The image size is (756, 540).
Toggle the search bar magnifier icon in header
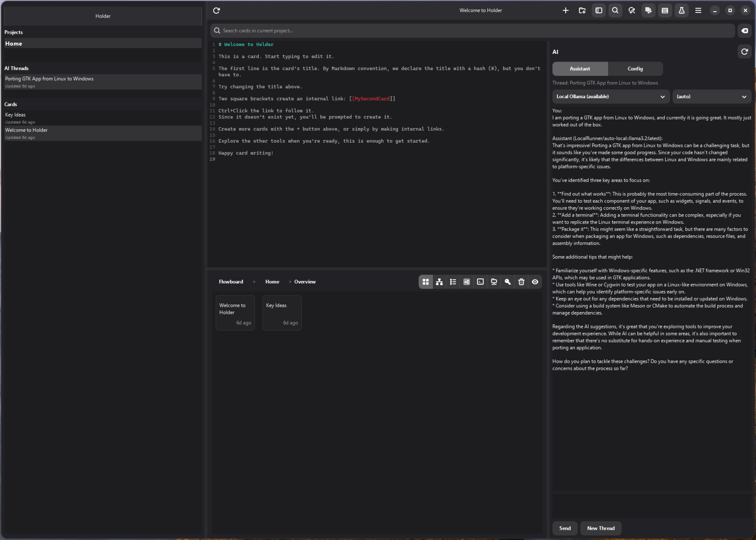click(615, 10)
